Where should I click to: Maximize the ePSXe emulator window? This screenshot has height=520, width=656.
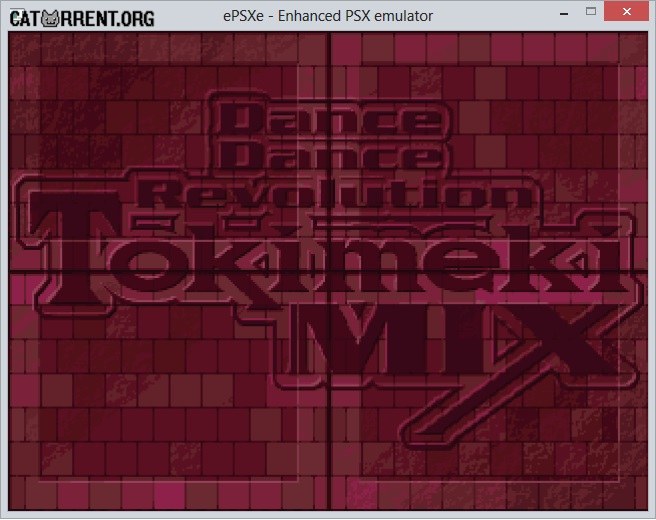[x=591, y=12]
